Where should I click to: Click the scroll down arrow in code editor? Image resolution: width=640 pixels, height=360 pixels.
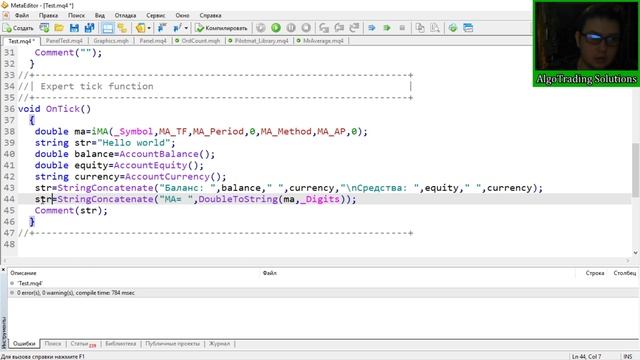636,253
